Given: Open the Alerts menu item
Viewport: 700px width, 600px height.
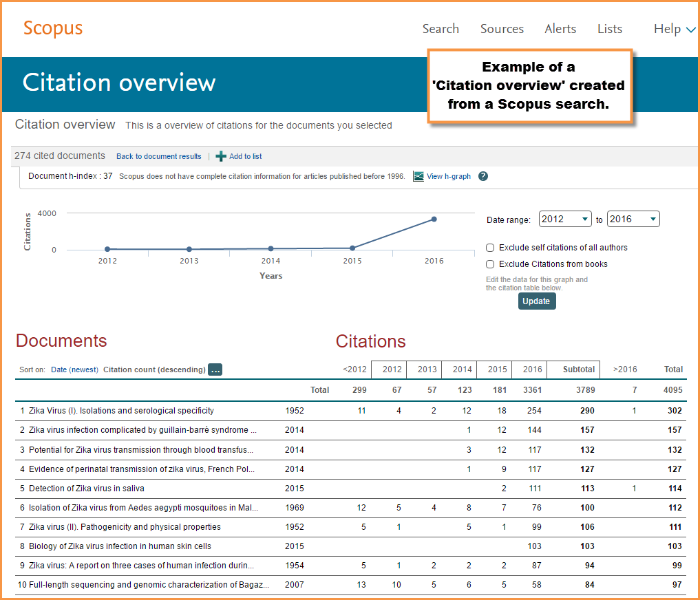Looking at the screenshot, I should pyautogui.click(x=560, y=29).
